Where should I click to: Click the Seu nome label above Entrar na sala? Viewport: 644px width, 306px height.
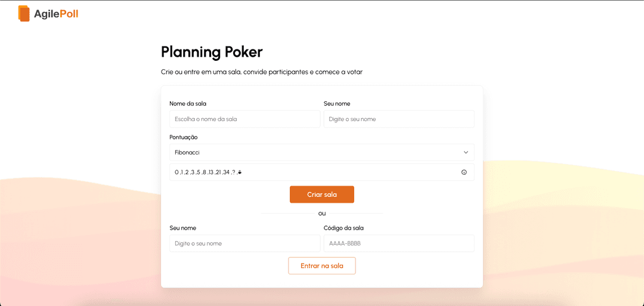pos(182,228)
